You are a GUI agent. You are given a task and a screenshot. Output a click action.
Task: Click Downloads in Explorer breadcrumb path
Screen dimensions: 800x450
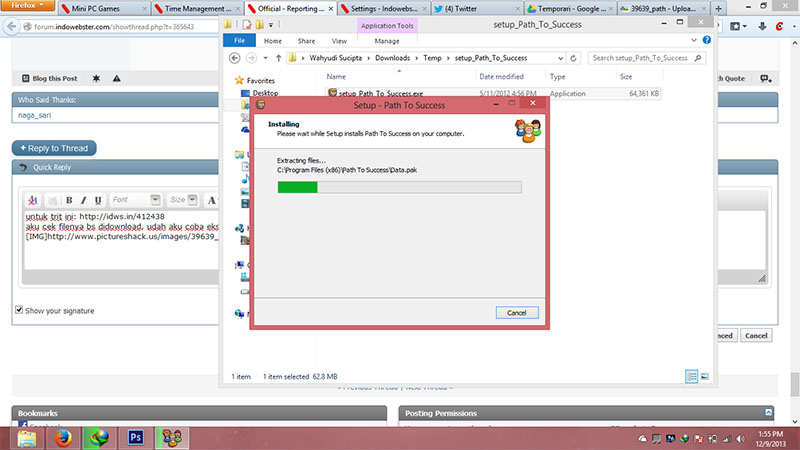click(392, 58)
